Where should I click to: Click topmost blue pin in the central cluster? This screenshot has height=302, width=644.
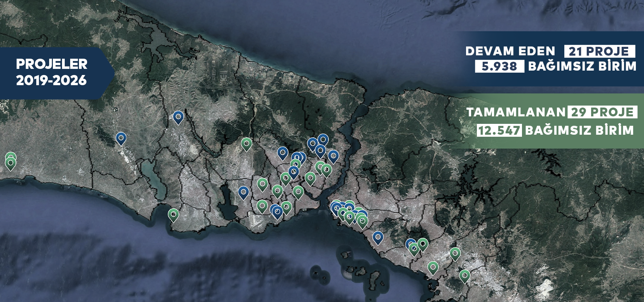[323, 139]
